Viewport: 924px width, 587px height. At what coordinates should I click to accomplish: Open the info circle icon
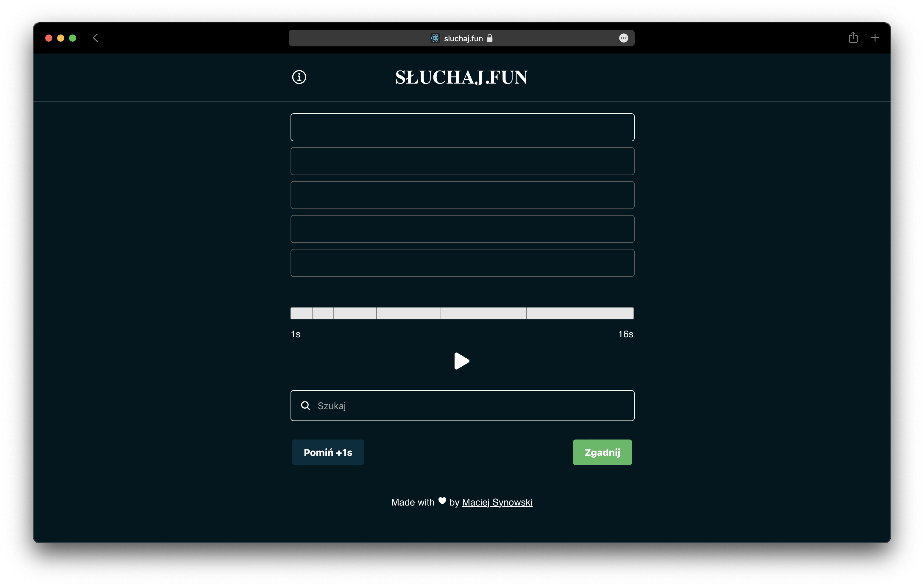coord(299,77)
